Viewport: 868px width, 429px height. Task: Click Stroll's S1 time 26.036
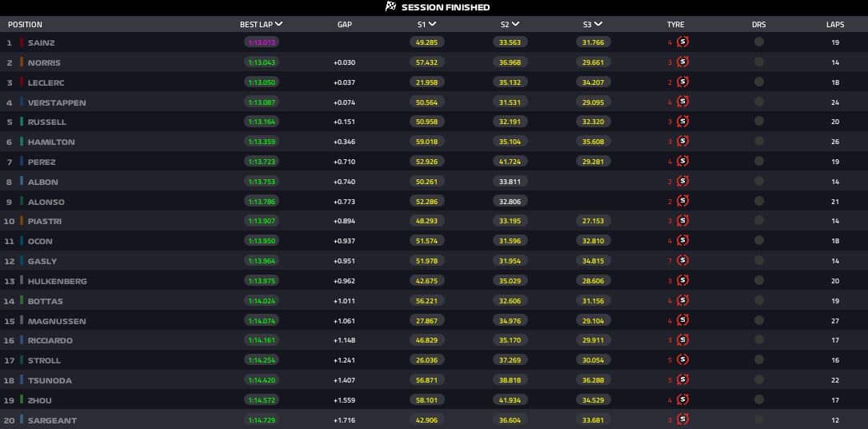point(427,360)
